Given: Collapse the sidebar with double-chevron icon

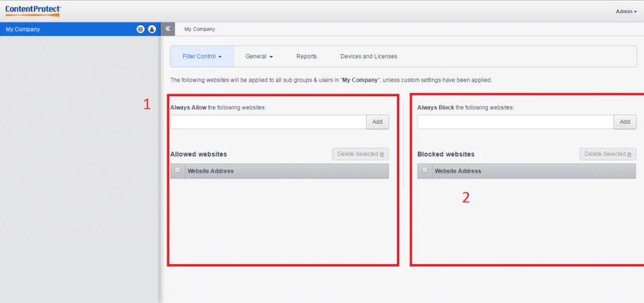Looking at the screenshot, I should pyautogui.click(x=168, y=29).
